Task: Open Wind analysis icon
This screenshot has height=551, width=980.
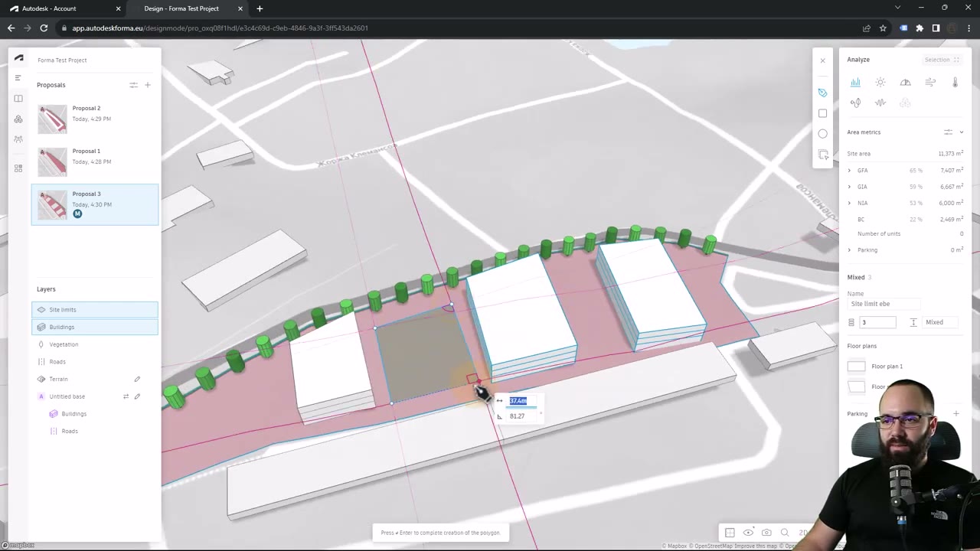Action: [x=930, y=83]
